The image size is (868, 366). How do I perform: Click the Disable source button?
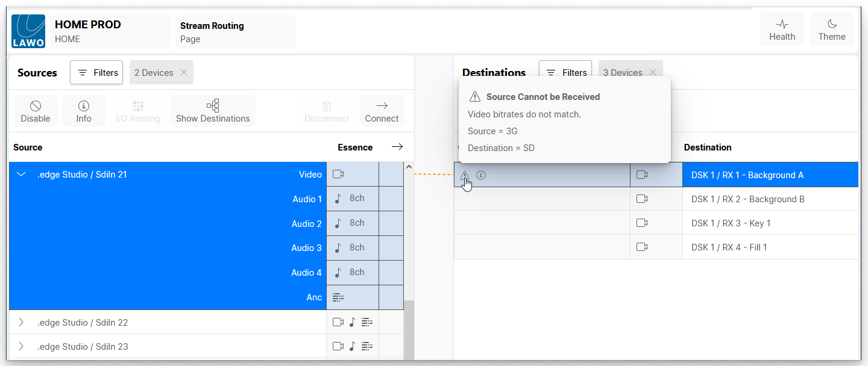click(x=36, y=111)
